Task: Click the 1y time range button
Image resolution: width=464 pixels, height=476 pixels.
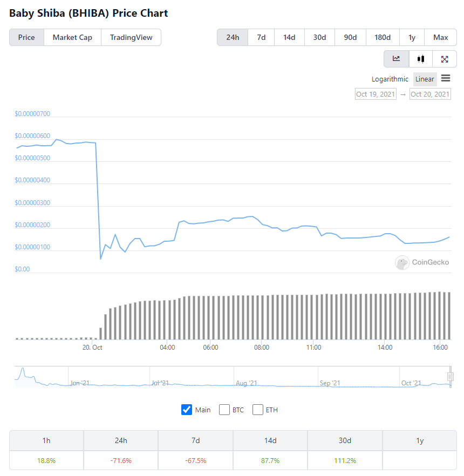Action: (412, 37)
